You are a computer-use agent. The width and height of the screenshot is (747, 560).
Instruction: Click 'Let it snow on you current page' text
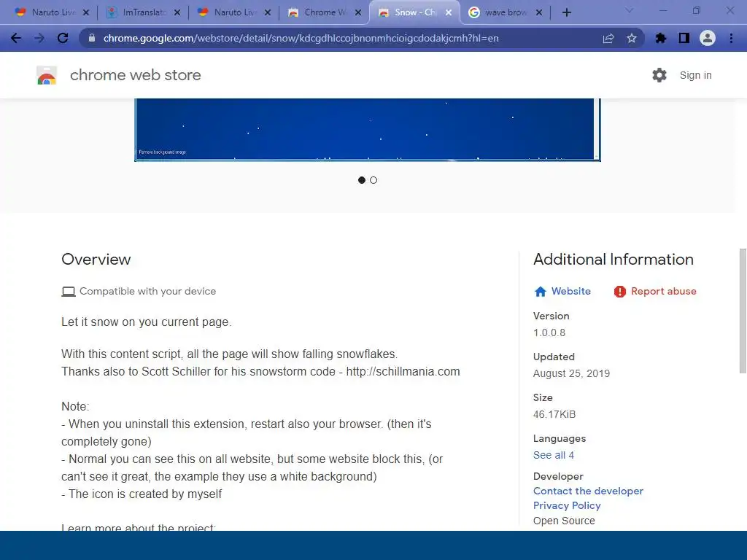tap(146, 322)
